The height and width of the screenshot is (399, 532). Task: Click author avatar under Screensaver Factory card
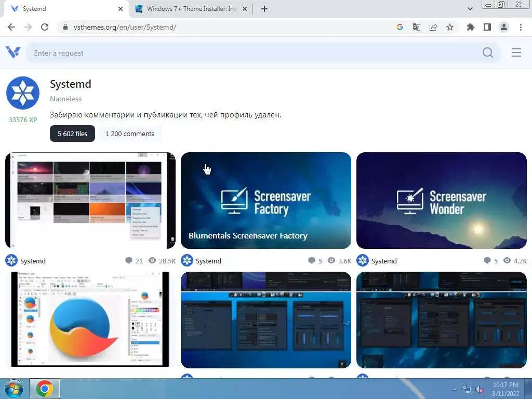coord(187,261)
